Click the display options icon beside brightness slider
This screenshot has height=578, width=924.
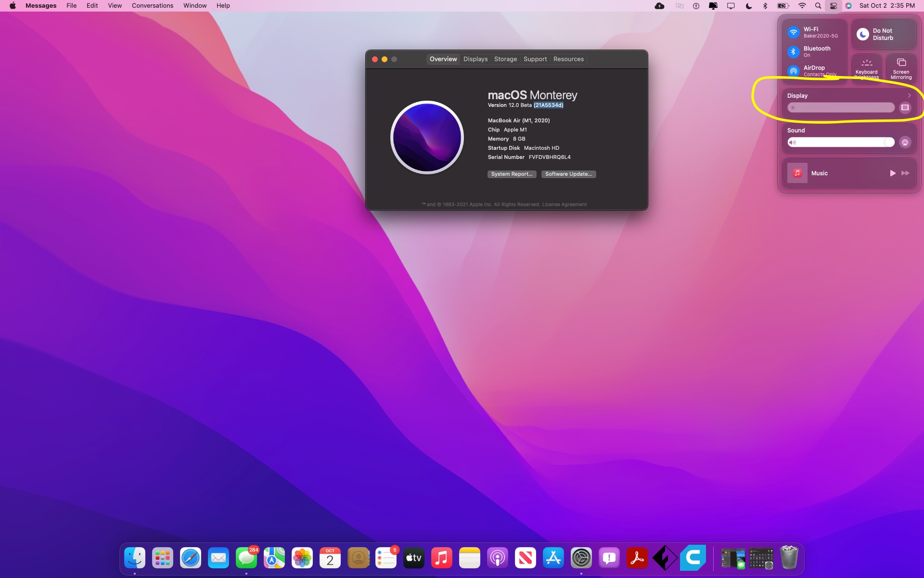[905, 108]
